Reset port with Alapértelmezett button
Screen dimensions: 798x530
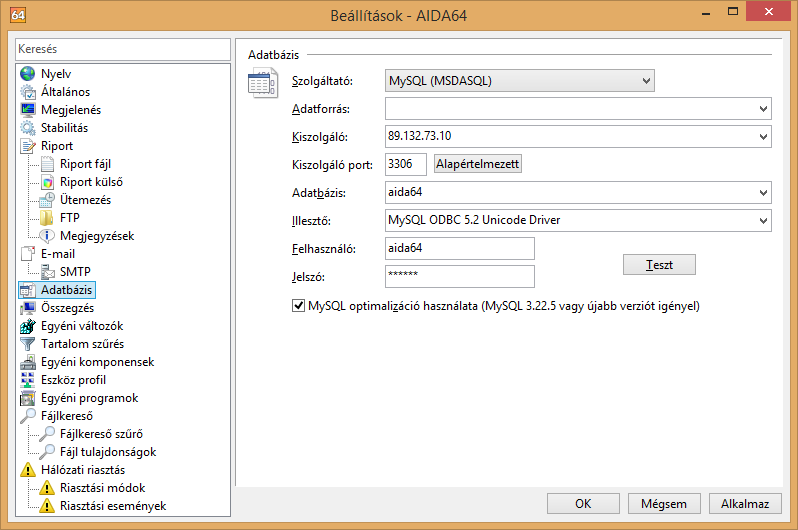point(477,164)
